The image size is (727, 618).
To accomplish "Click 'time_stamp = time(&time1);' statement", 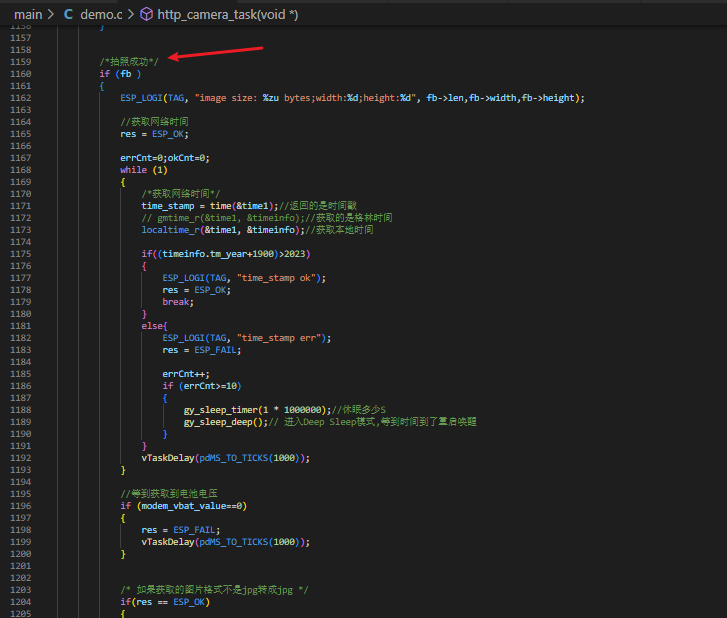I will 210,206.
